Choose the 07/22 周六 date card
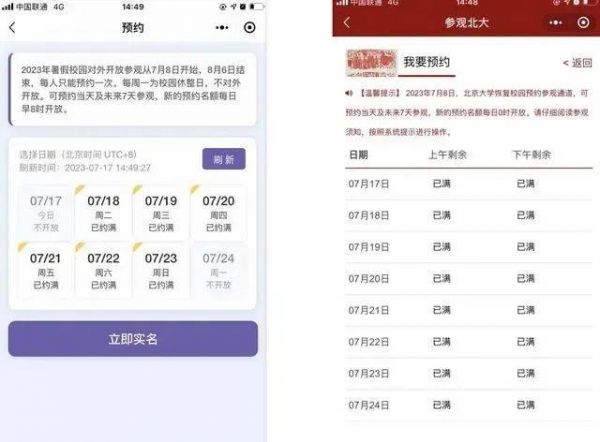This screenshot has width=600, height=442. tap(103, 269)
